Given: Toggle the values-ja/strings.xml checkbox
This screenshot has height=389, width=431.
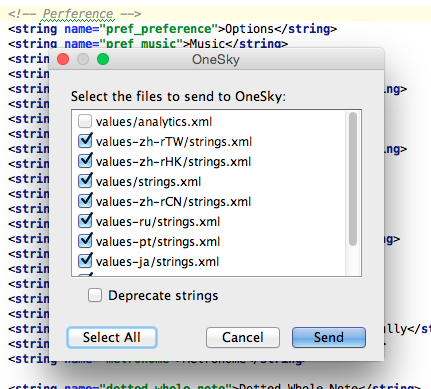Looking at the screenshot, I should tap(85, 261).
